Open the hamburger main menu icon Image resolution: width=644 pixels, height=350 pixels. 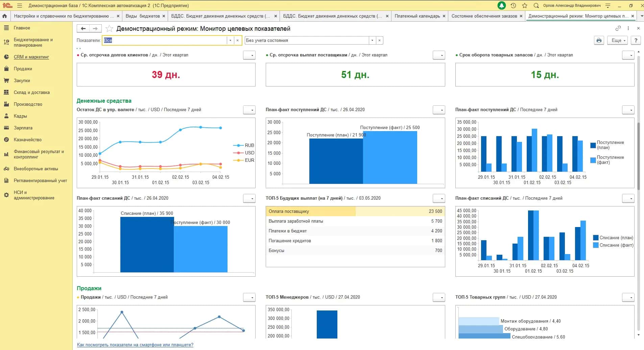click(x=20, y=5)
